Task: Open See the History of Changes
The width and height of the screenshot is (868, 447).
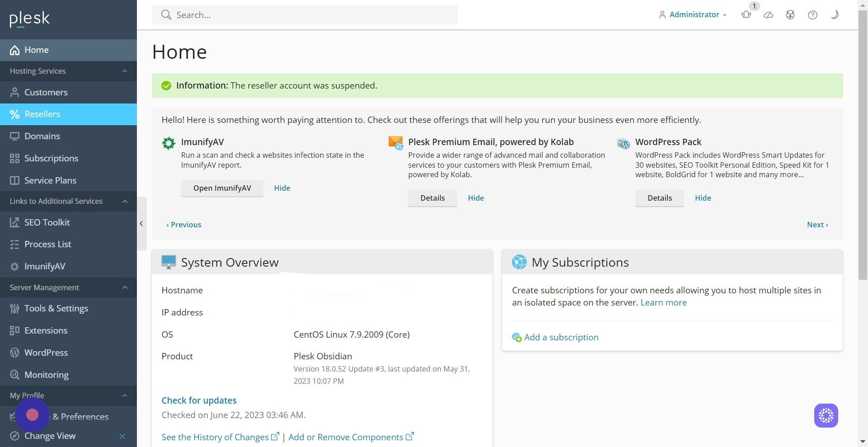Action: [220, 437]
